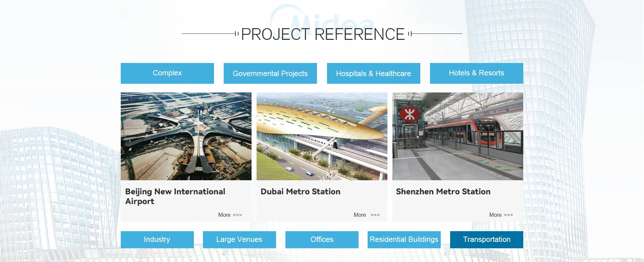Open Beijing New International Airport photo

pos(186,136)
